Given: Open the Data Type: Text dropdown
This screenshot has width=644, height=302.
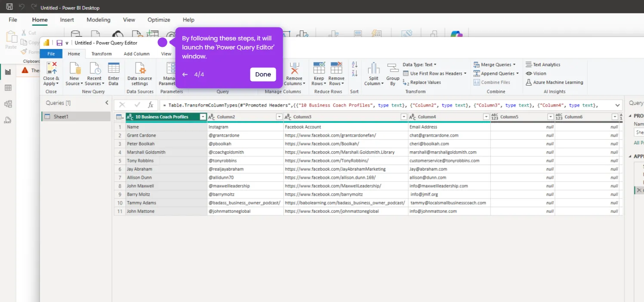Looking at the screenshot, I should pos(419,64).
